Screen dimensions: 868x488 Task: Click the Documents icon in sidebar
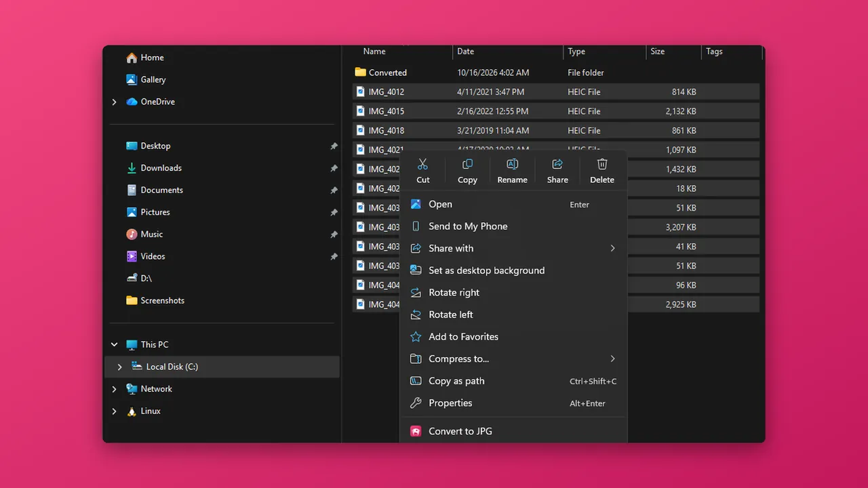132,190
